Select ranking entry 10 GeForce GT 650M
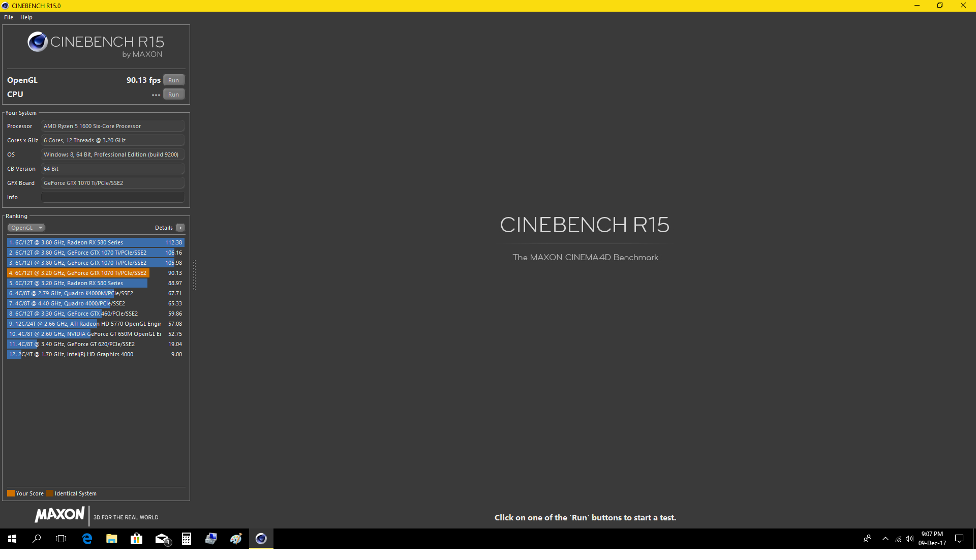 point(96,334)
